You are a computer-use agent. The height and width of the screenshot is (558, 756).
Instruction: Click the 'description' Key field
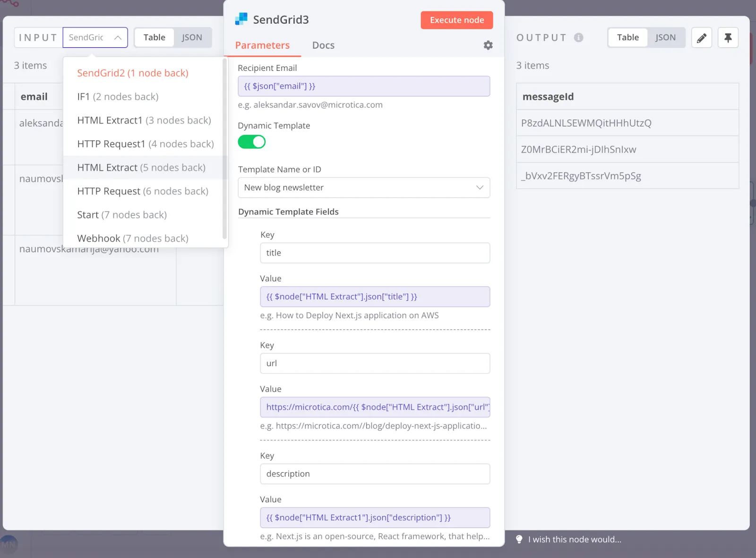(x=375, y=474)
